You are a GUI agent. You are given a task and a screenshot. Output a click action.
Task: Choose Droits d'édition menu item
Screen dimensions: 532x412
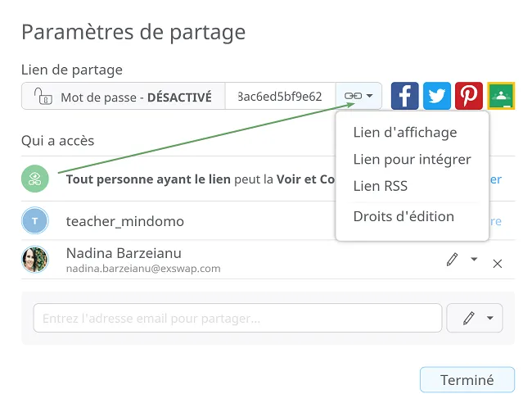click(x=404, y=216)
